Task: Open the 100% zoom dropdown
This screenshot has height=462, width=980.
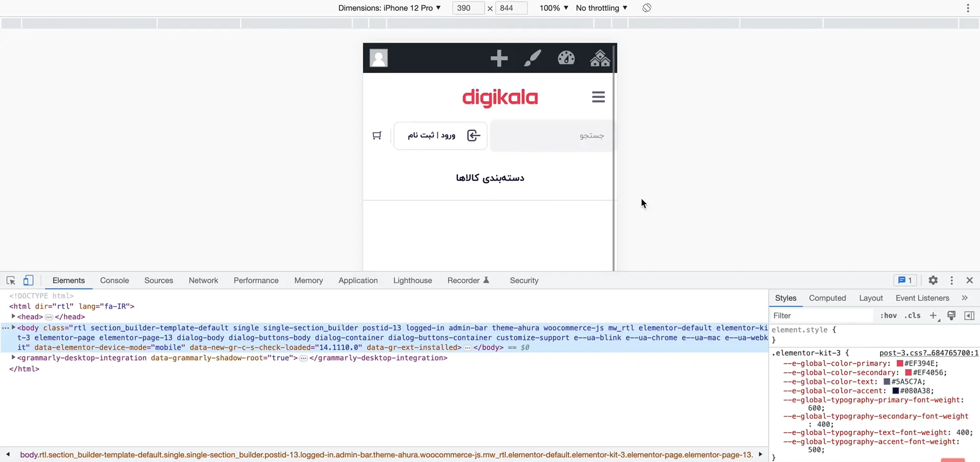Action: [554, 8]
